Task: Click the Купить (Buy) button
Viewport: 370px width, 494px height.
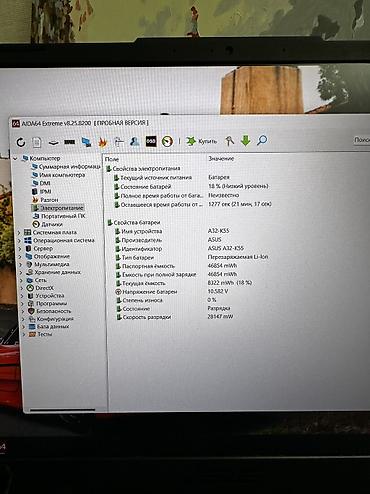Action: [202, 141]
